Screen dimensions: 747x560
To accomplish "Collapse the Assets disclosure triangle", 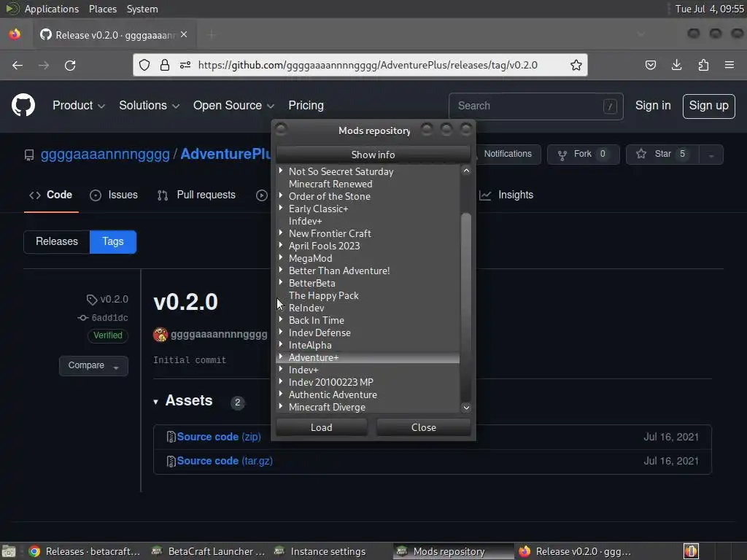I will (156, 402).
